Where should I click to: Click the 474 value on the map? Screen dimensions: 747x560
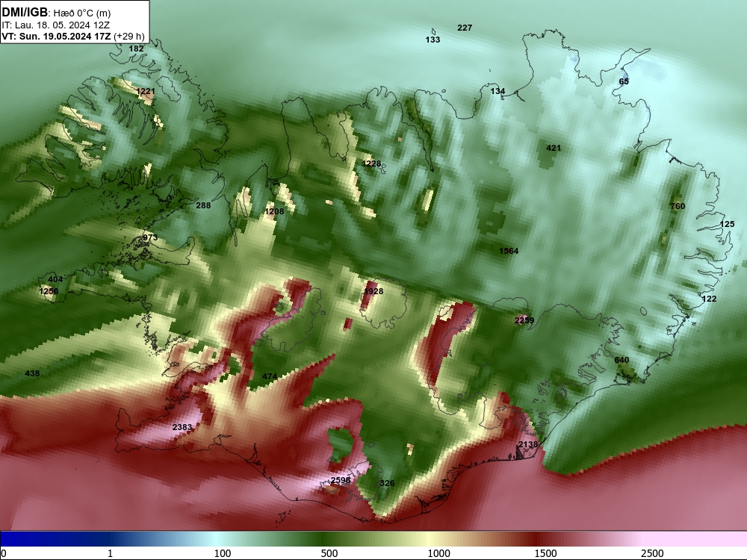pyautogui.click(x=270, y=376)
